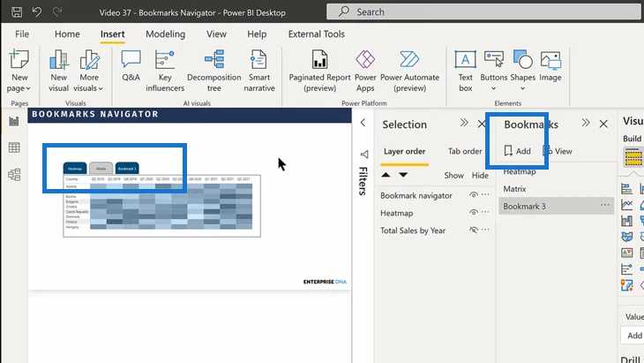Select the Layer order tab
The width and height of the screenshot is (644, 363).
(405, 151)
